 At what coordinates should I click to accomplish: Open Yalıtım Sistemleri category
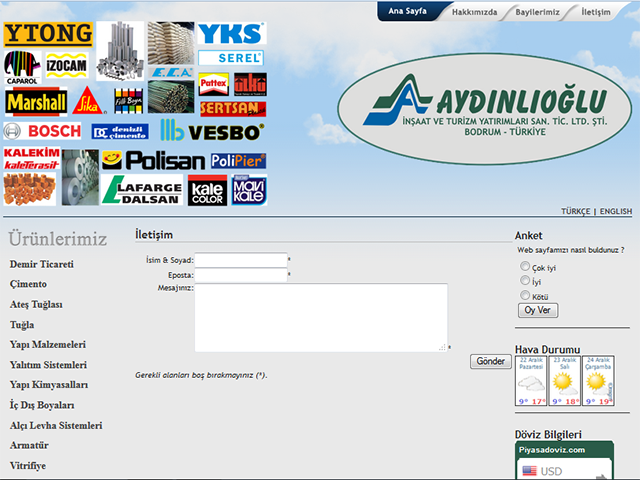48,365
